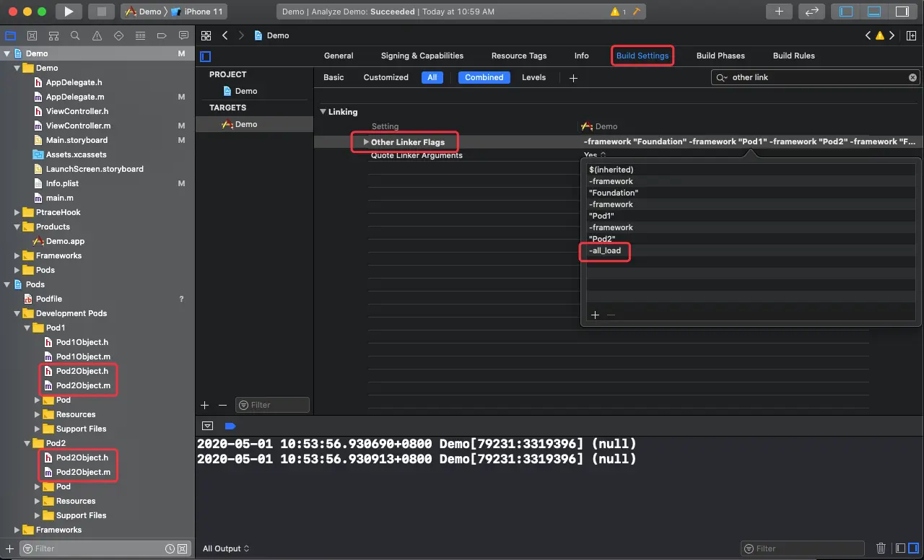Add a new build setting with plus

(x=573, y=78)
